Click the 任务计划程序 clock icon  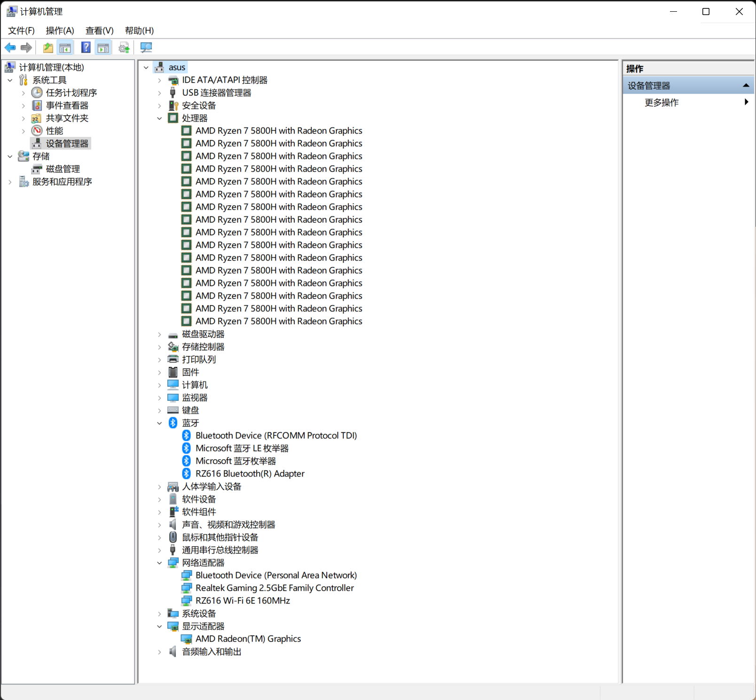pos(37,93)
